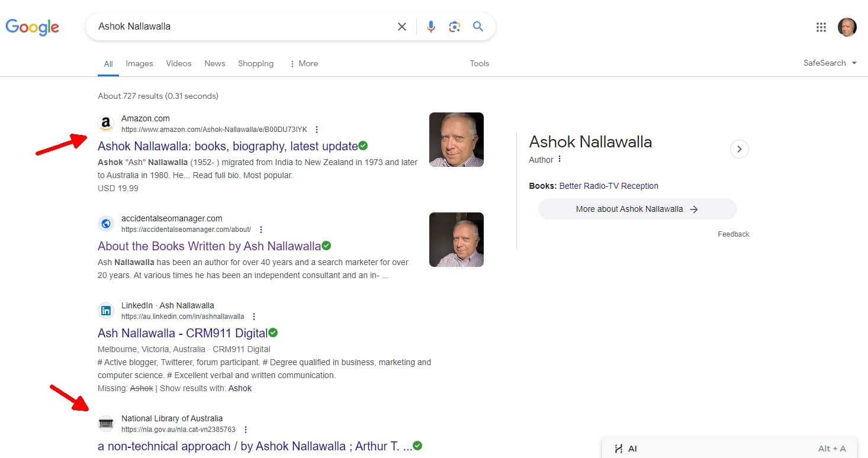Click knowledge panel heading Ashok Nallawalla
The image size is (868, 458).
click(590, 142)
